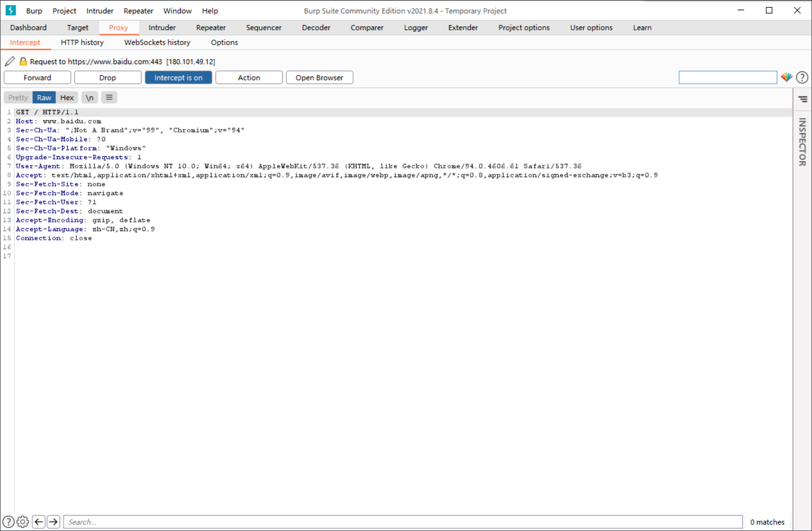
Task: Open the Intercept help question icon
Action: [802, 78]
